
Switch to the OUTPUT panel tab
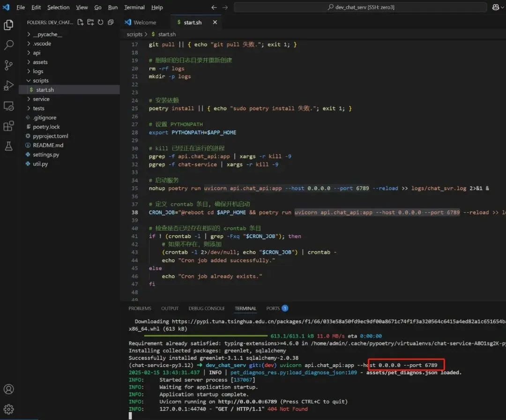coord(170,308)
